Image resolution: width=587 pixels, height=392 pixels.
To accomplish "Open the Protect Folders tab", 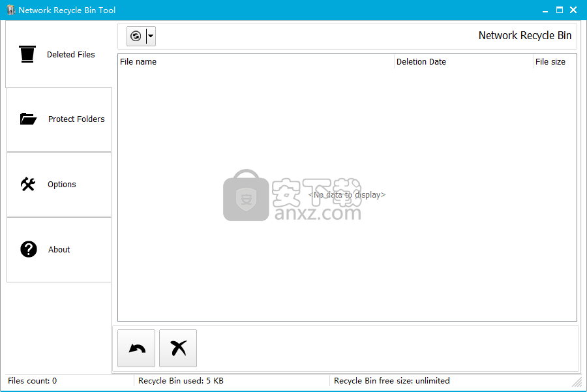I will pyautogui.click(x=59, y=119).
